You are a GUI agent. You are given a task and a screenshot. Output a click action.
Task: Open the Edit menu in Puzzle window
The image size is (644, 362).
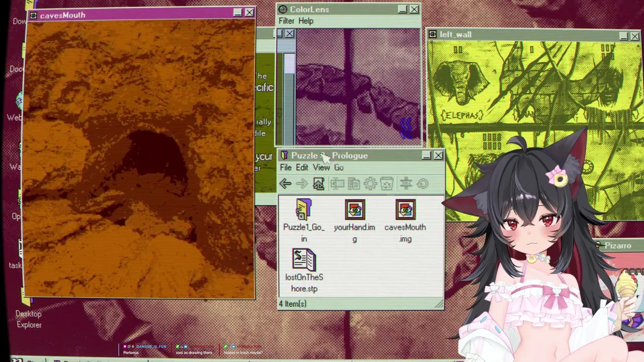tap(302, 168)
